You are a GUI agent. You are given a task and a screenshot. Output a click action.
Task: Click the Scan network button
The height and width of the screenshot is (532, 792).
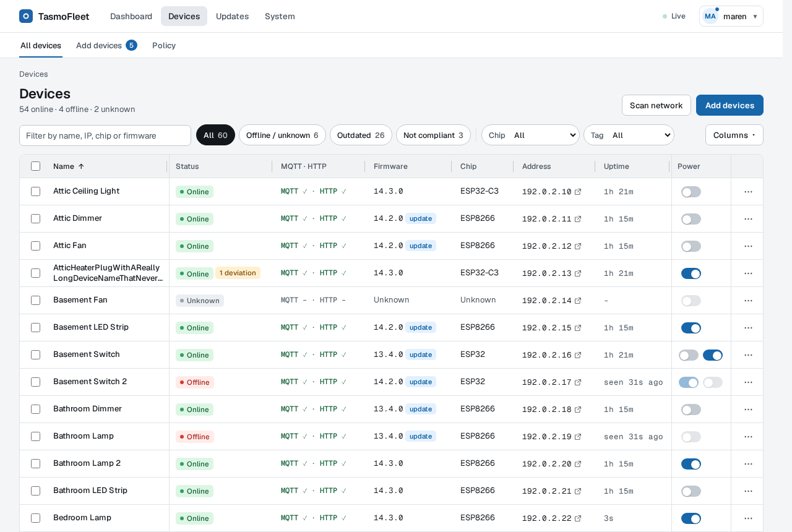click(656, 105)
